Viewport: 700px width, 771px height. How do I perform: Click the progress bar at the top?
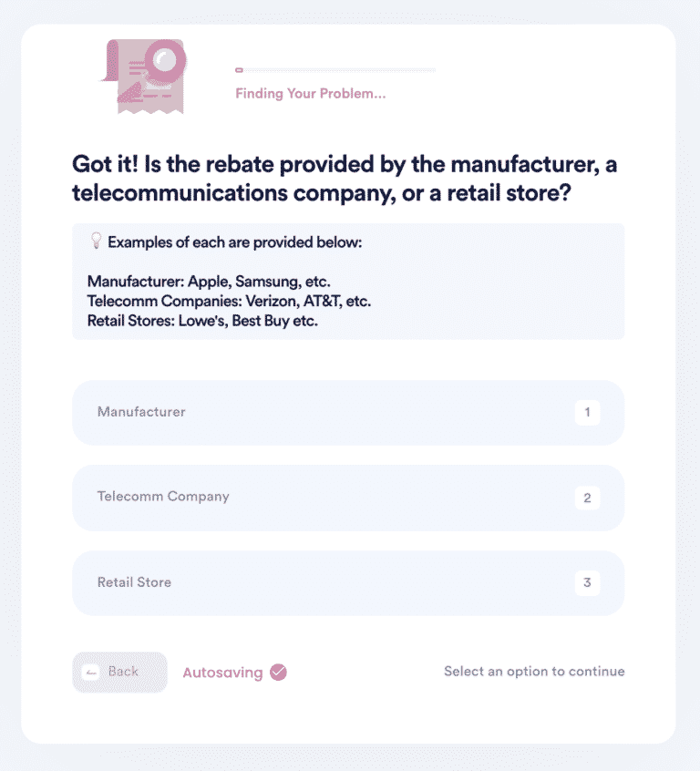[x=335, y=69]
